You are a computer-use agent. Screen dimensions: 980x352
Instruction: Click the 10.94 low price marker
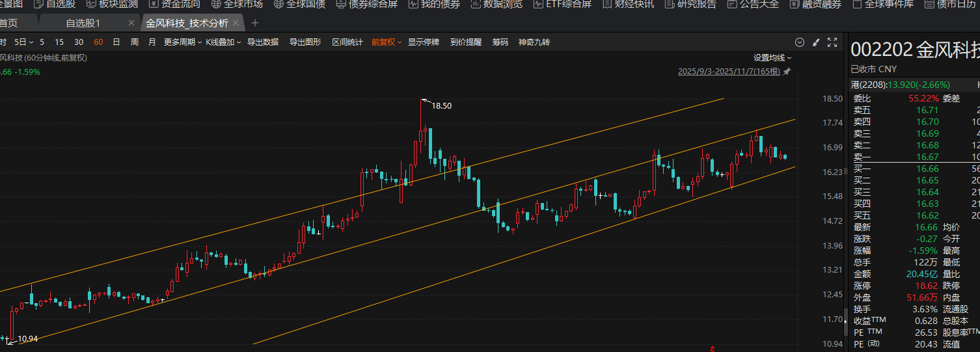click(x=27, y=339)
